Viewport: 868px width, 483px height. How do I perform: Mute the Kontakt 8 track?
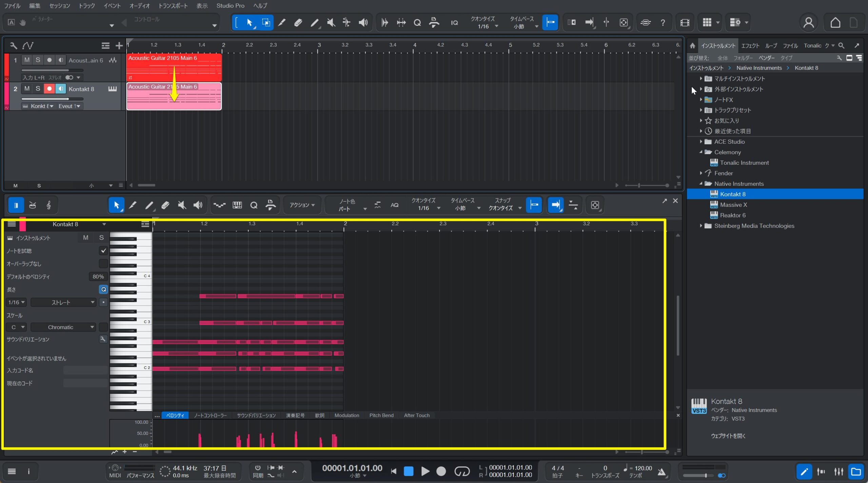[x=27, y=89]
